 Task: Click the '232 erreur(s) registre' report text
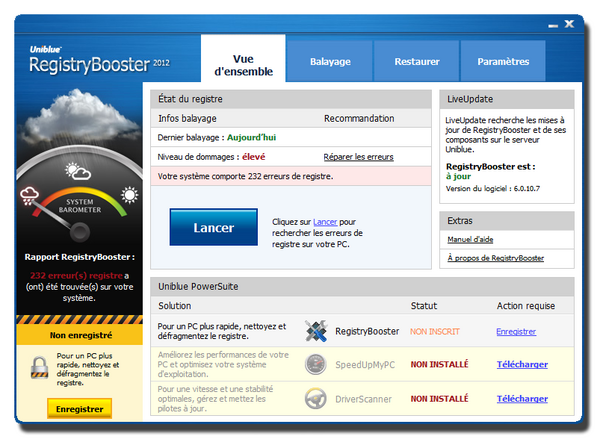[x=77, y=275]
